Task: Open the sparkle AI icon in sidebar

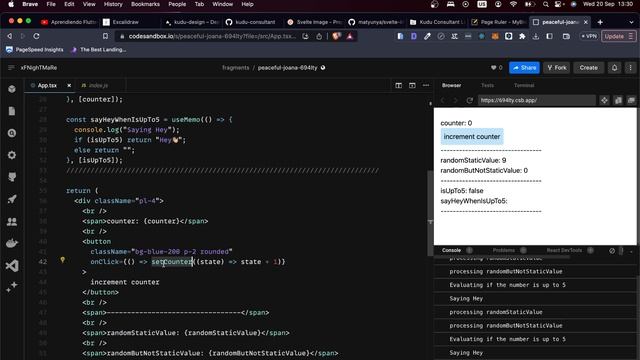Action: [12, 287]
